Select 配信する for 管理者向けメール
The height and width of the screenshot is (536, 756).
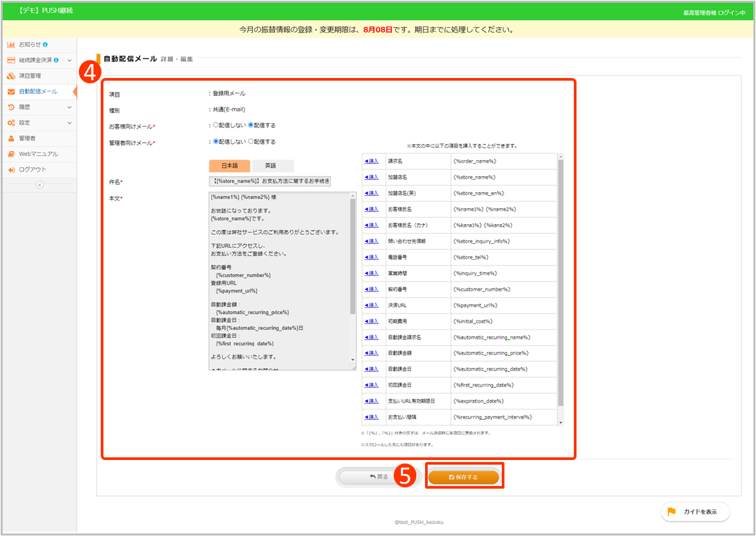point(251,141)
